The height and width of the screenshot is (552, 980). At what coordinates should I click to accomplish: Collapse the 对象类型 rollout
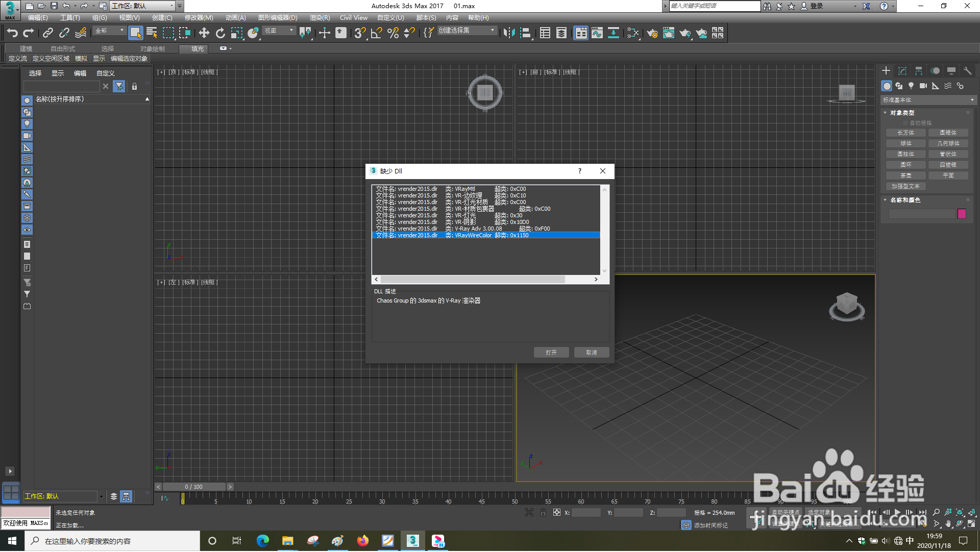(x=902, y=113)
